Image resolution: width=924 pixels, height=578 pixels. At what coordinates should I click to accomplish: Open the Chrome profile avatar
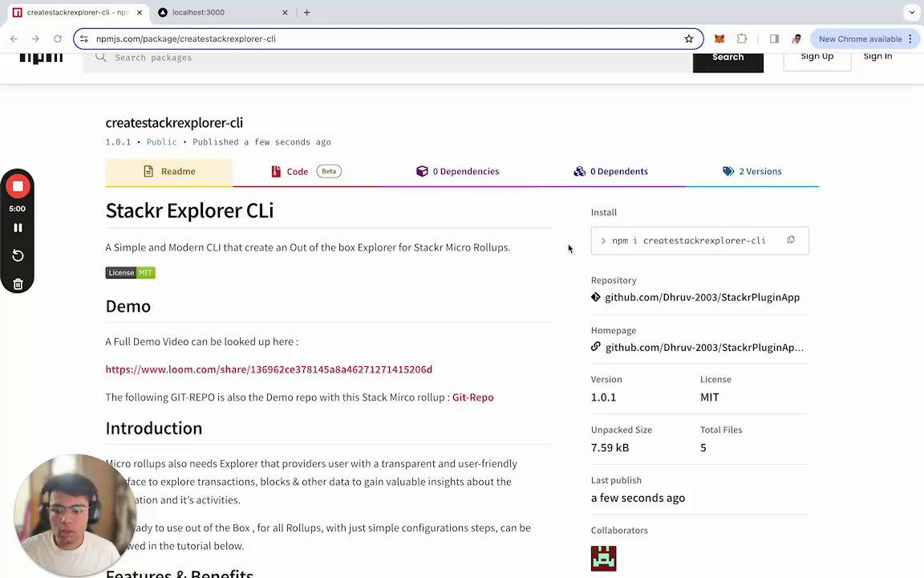(796, 39)
